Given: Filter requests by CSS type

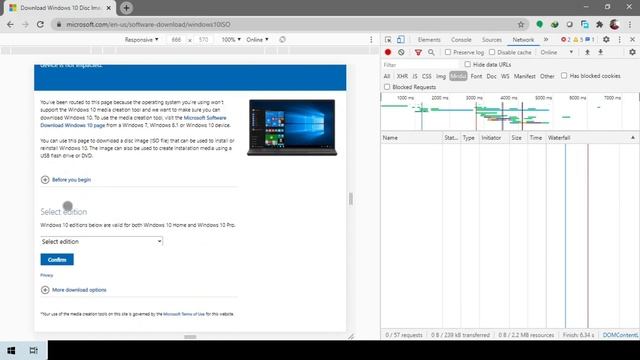Looking at the screenshot, I should click(x=427, y=76).
